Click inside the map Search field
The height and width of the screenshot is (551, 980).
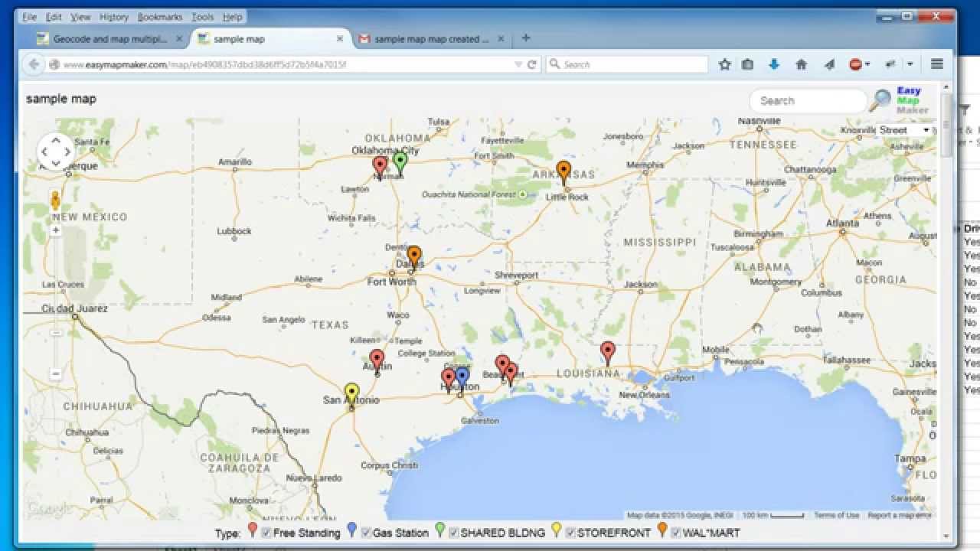(808, 100)
